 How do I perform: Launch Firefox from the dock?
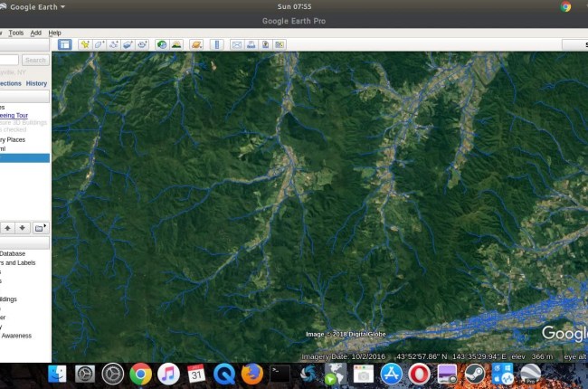coord(251,374)
